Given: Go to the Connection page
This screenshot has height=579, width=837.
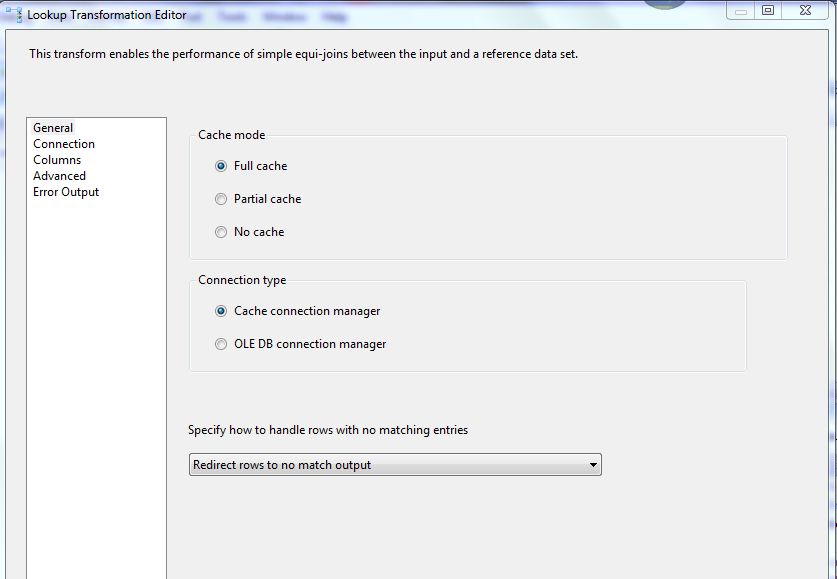Looking at the screenshot, I should 64,144.
